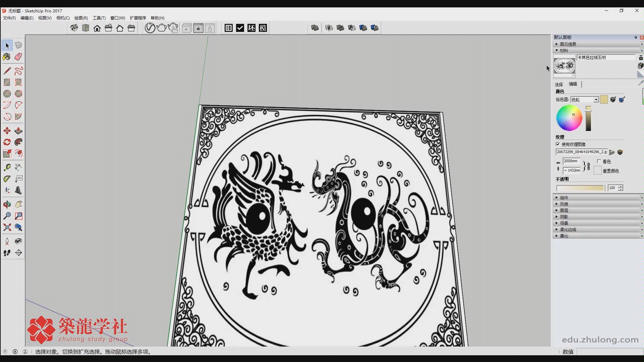
Task: Choose the Paint Bucket tool
Action: tap(7, 57)
